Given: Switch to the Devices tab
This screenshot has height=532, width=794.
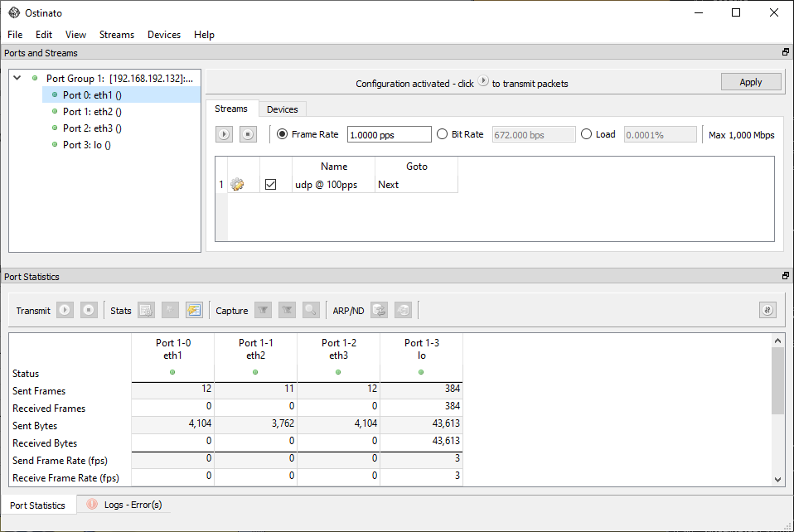Looking at the screenshot, I should pyautogui.click(x=283, y=109).
